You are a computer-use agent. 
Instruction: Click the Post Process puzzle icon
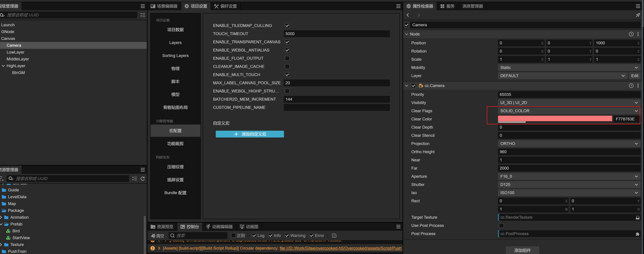[637, 234]
